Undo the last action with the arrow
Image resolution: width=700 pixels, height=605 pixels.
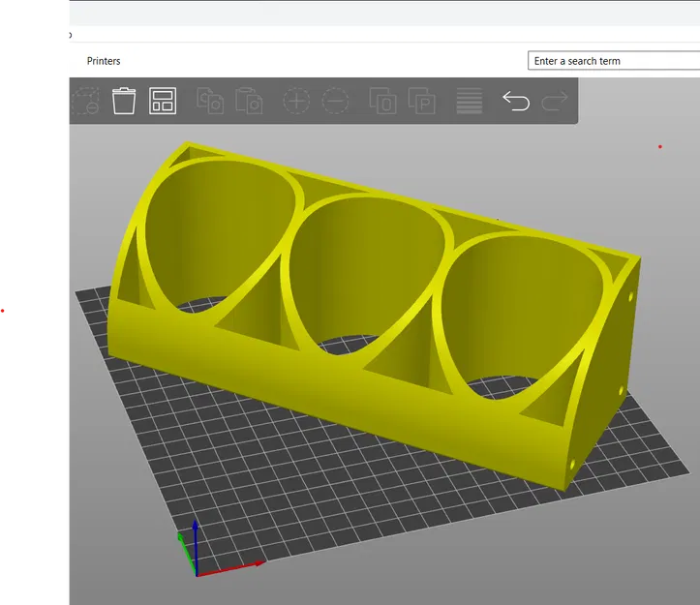tap(516, 101)
